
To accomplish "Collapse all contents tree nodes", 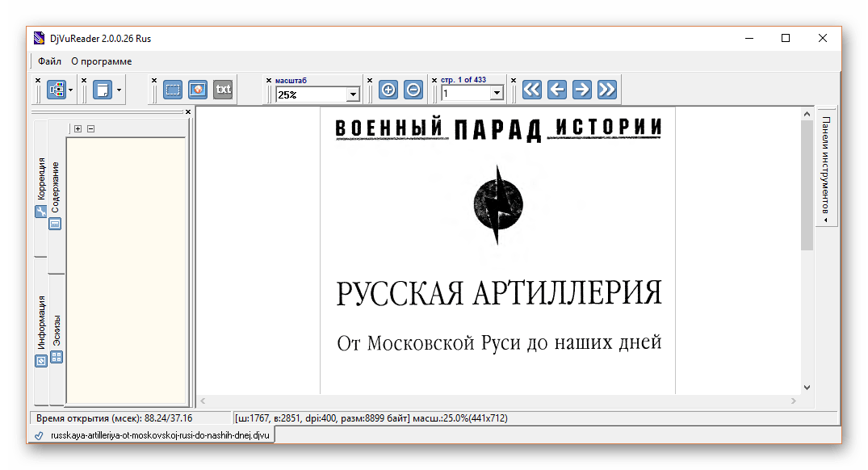I will pos(90,128).
